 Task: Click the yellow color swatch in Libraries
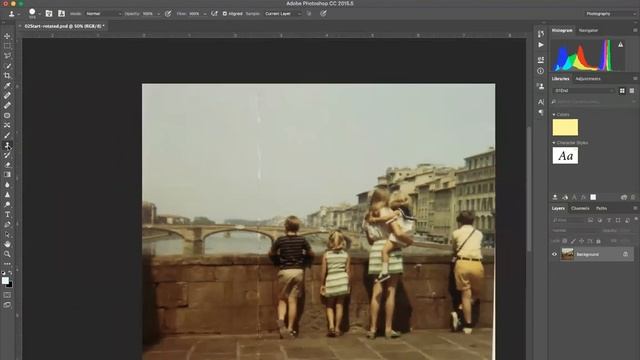(565, 127)
